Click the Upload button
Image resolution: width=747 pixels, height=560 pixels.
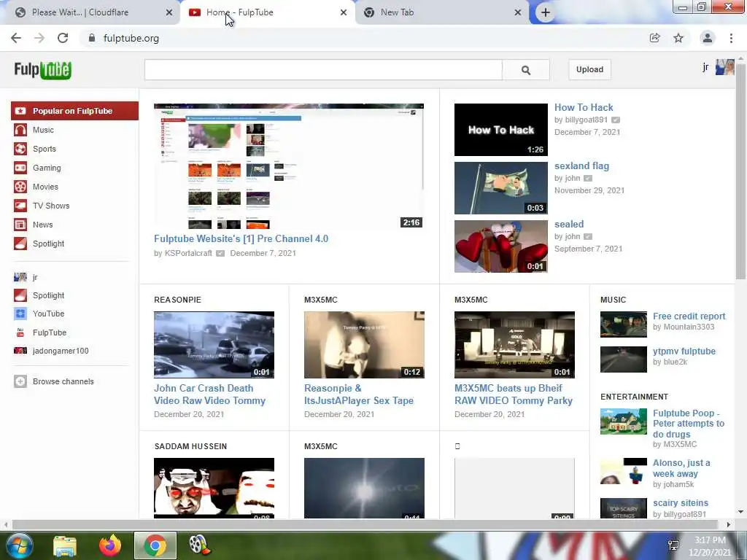(589, 69)
